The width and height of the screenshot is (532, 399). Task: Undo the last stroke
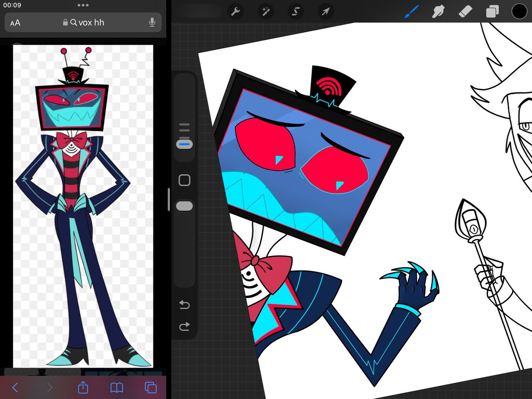[184, 305]
